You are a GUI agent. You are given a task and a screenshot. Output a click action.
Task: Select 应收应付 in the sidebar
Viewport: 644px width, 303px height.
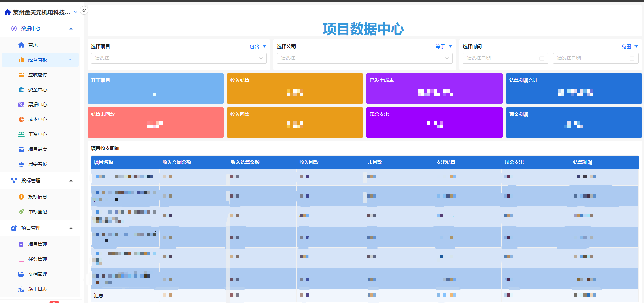pos(38,75)
